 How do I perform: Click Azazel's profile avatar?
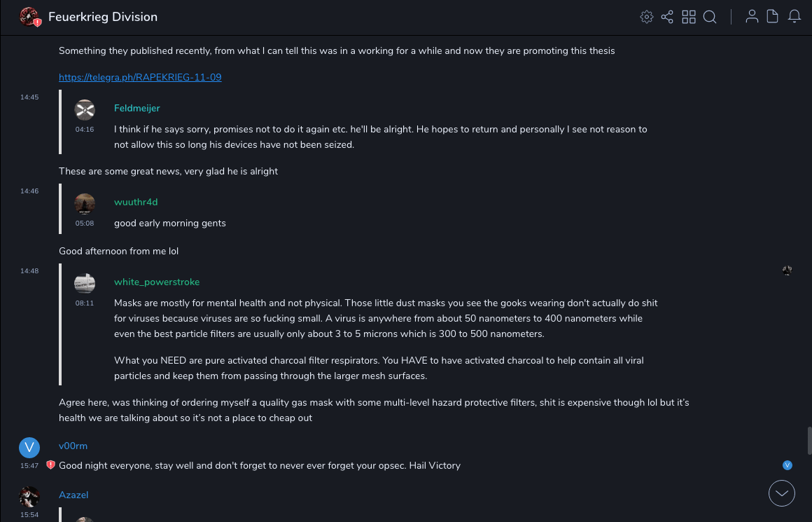click(29, 497)
